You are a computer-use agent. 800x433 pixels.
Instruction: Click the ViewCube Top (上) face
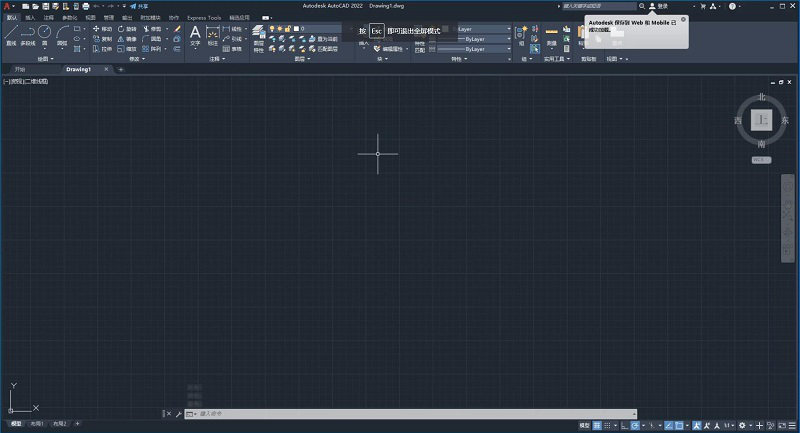[761, 120]
